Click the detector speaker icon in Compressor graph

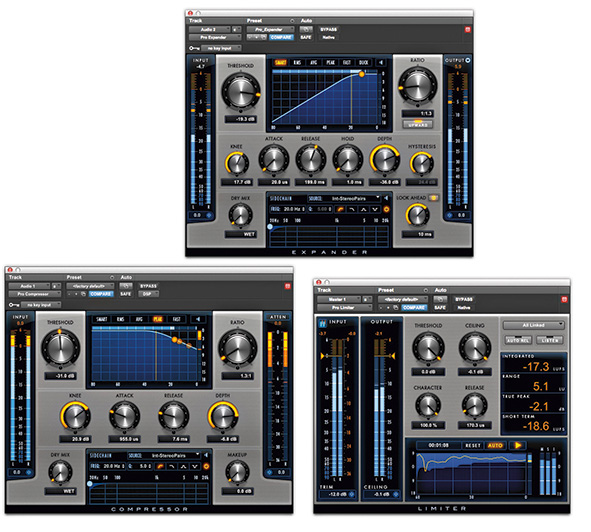(198, 319)
